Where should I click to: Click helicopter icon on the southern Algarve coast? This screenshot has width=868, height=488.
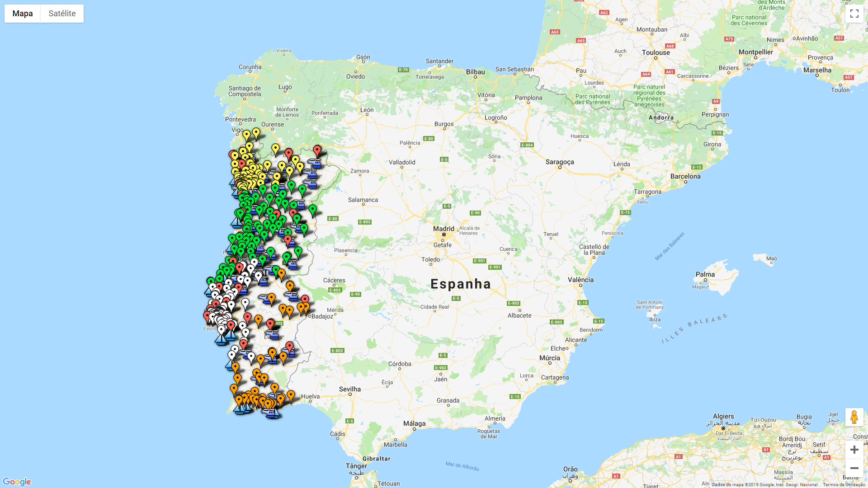pyautogui.click(x=270, y=412)
